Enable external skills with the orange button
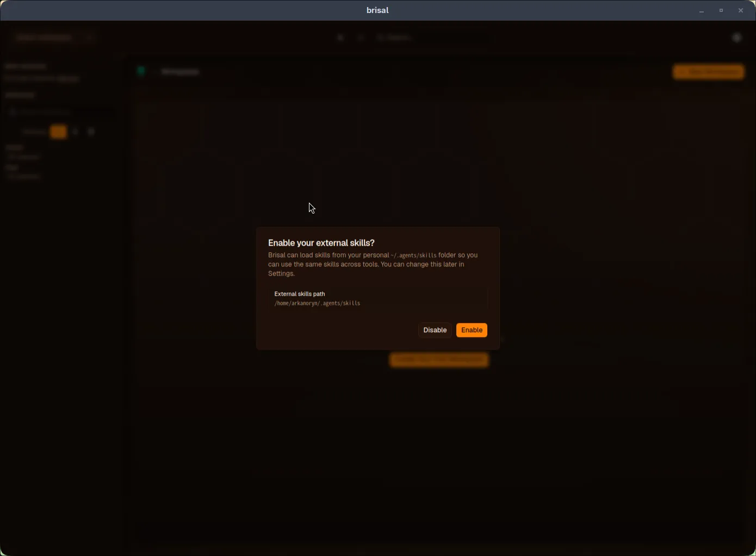The width and height of the screenshot is (756, 556). tap(472, 330)
